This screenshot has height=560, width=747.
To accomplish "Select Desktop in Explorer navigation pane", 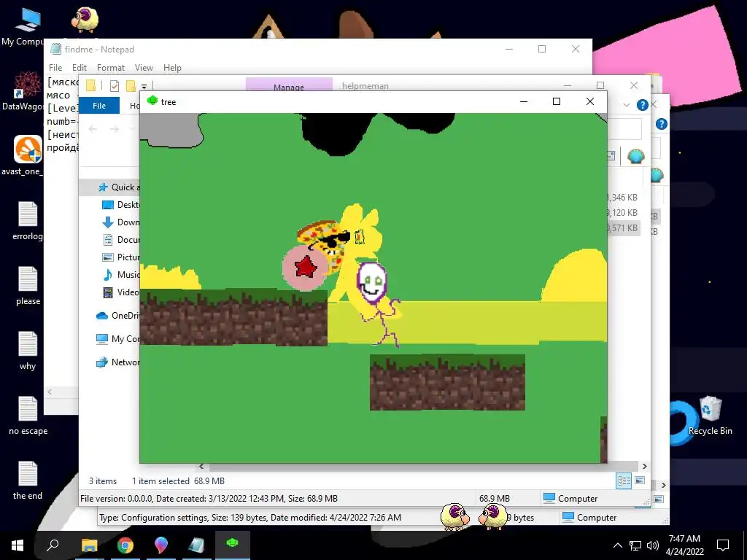I will [120, 205].
